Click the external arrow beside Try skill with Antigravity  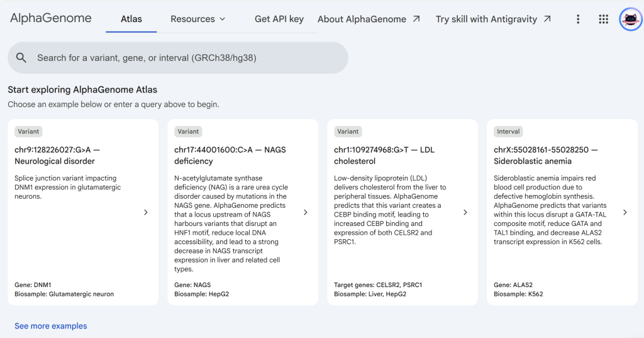[547, 18]
